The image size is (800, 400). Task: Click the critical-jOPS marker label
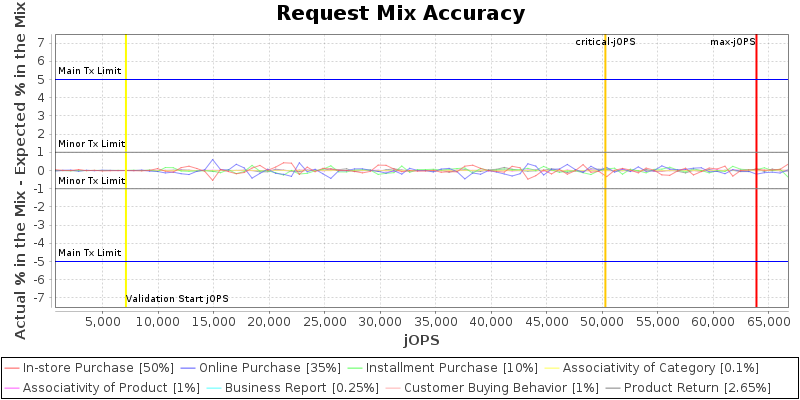tap(605, 42)
